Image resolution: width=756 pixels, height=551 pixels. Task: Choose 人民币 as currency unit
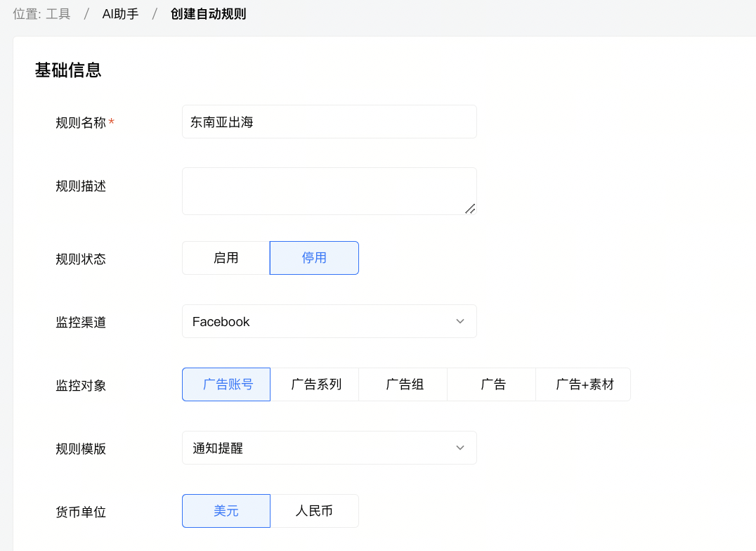315,511
